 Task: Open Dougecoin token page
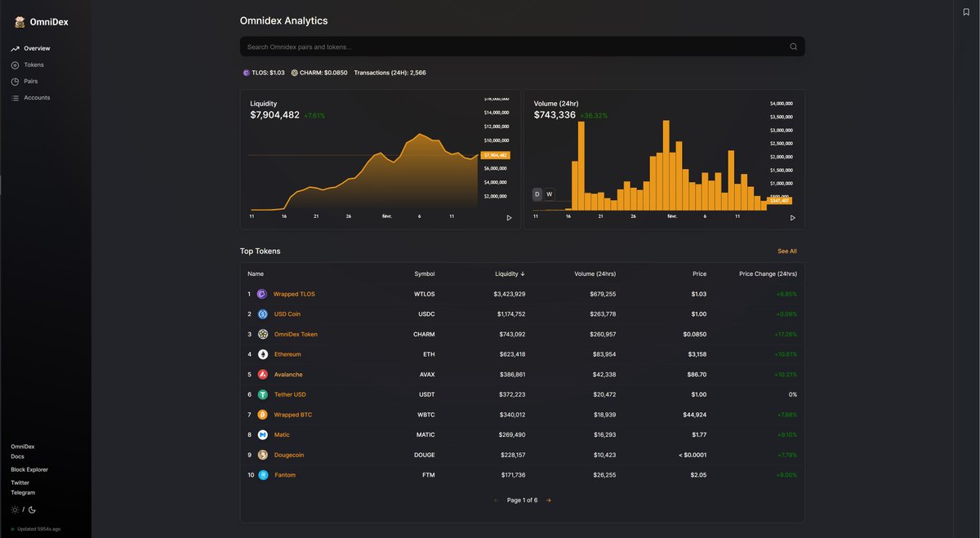289,455
